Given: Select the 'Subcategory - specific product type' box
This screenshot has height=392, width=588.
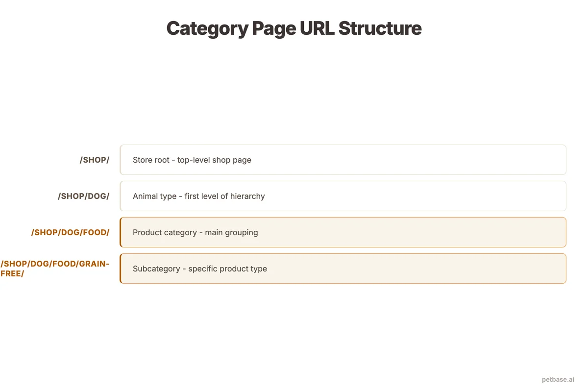Looking at the screenshot, I should tap(343, 269).
